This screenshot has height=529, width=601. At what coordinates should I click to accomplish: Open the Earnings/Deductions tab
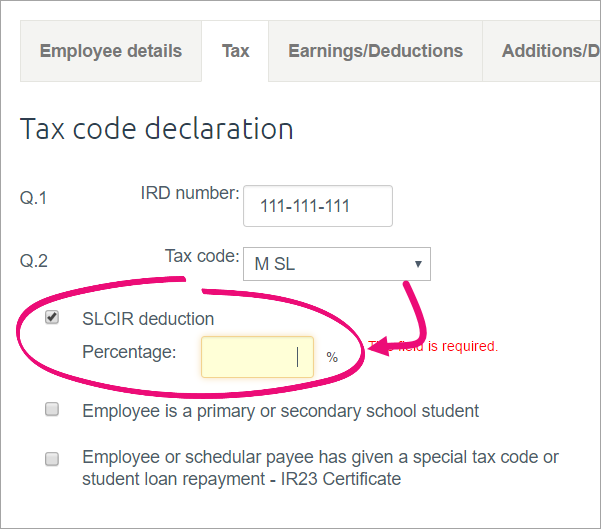click(x=375, y=51)
